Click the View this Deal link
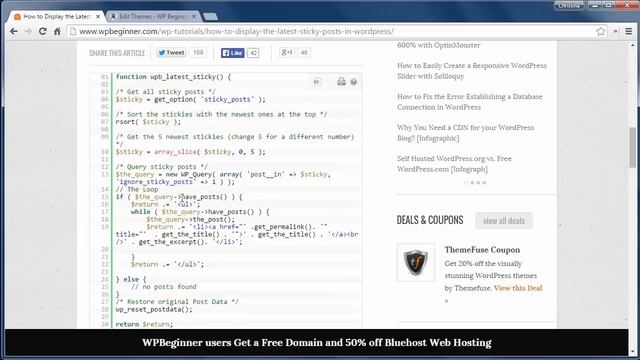This screenshot has width=640, height=360. click(518, 288)
